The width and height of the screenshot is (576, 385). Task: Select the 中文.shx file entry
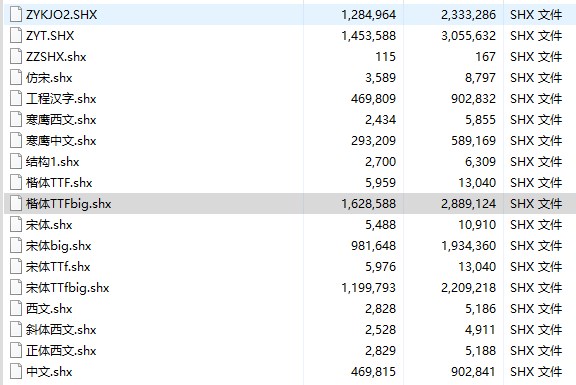tap(49, 372)
